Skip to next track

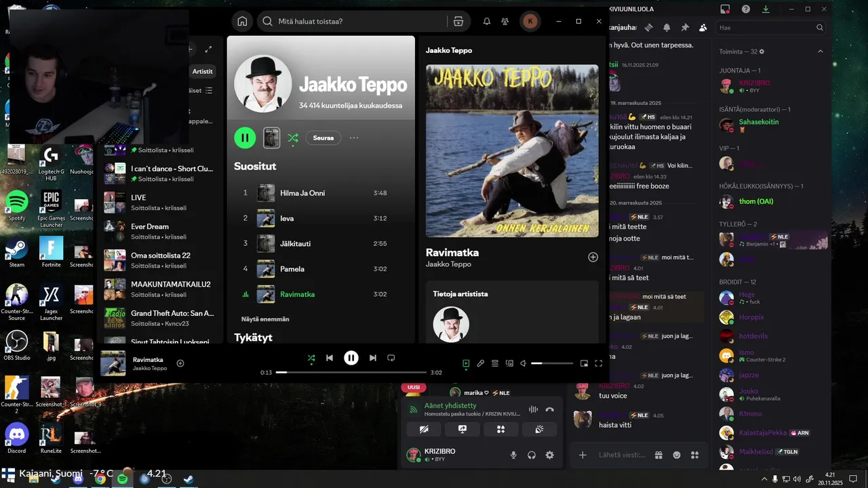[x=372, y=358]
